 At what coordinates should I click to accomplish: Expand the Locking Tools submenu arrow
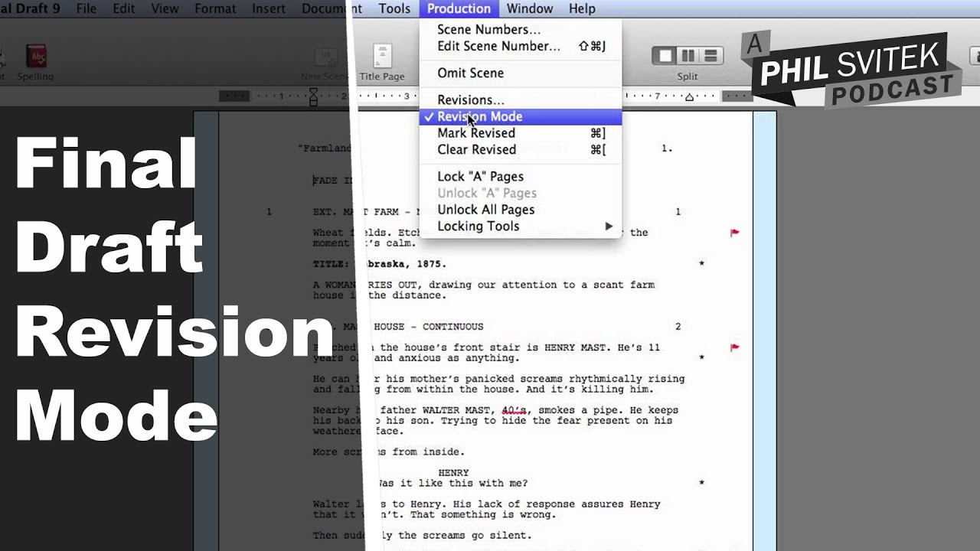609,227
